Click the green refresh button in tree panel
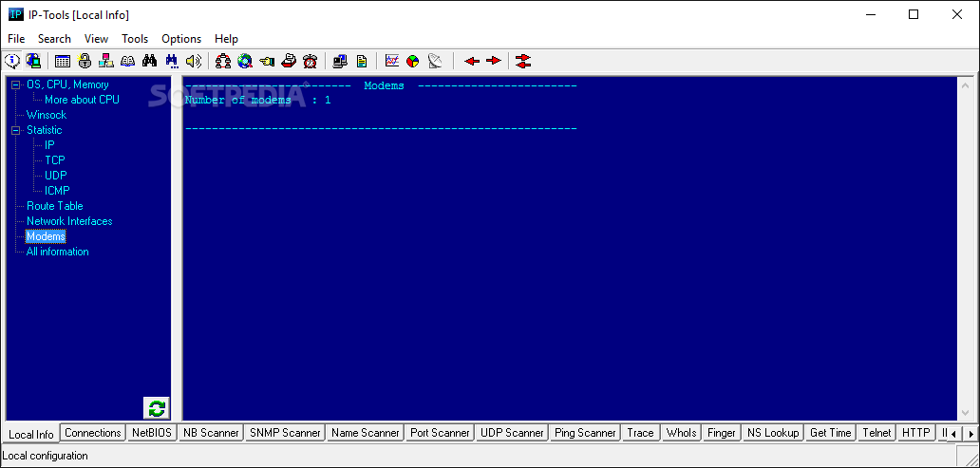This screenshot has width=980, height=468. [157, 408]
